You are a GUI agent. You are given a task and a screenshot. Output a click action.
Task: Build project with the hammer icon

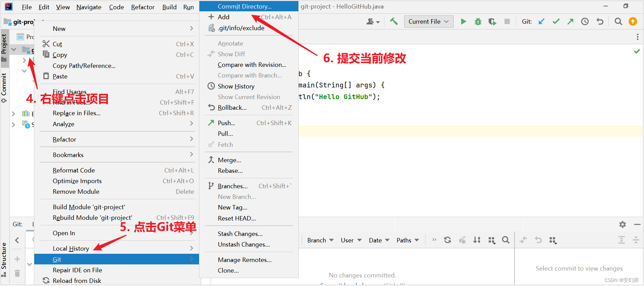click(x=394, y=22)
